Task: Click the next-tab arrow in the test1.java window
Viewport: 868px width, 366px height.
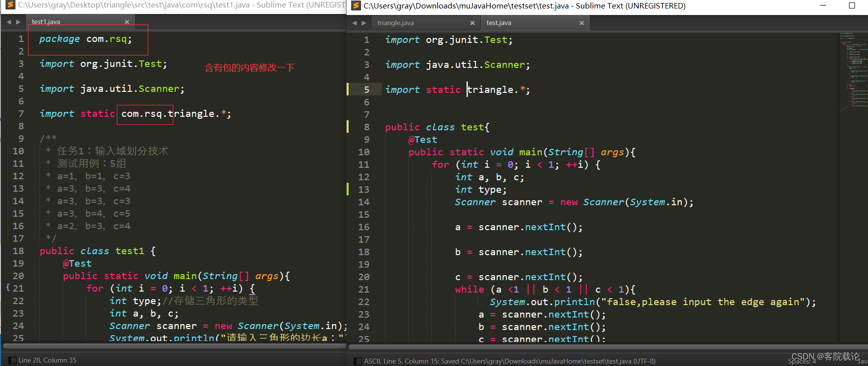Action: 18,22
